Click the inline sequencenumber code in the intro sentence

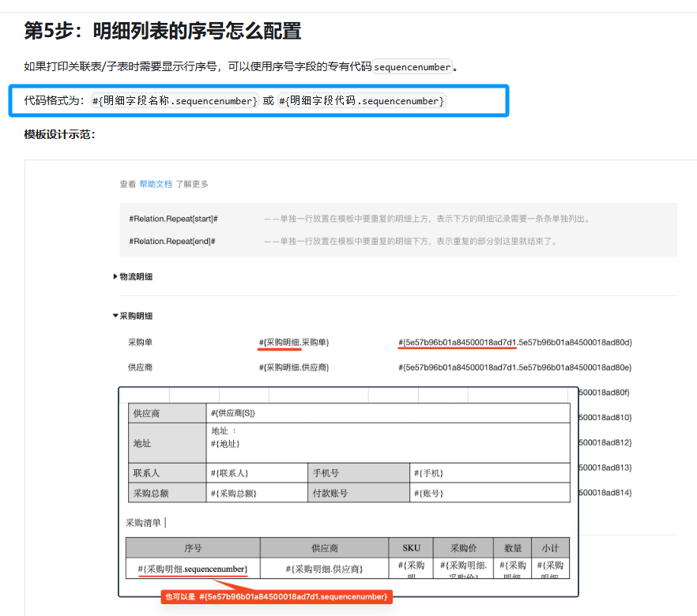[x=413, y=67]
